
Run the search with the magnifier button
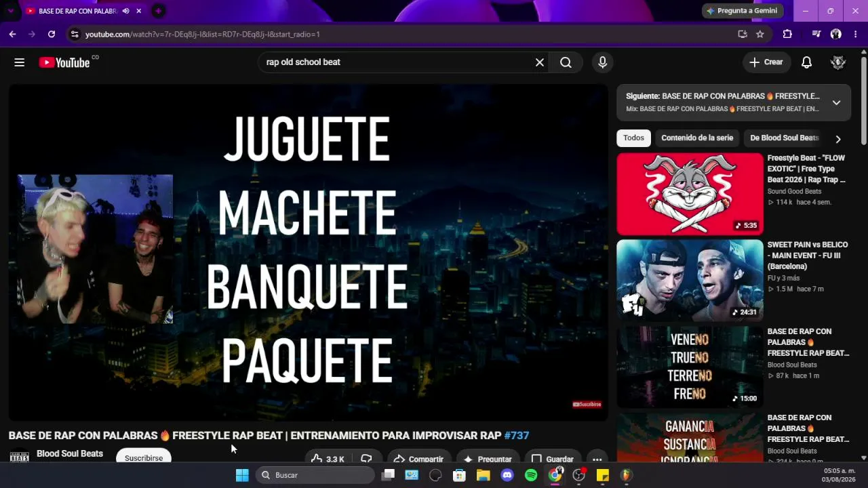[566, 62]
